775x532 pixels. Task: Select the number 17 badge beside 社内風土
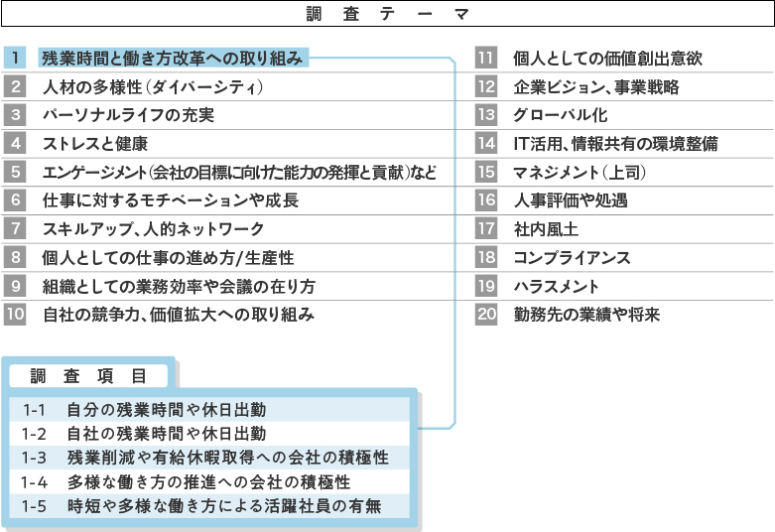coord(486,229)
